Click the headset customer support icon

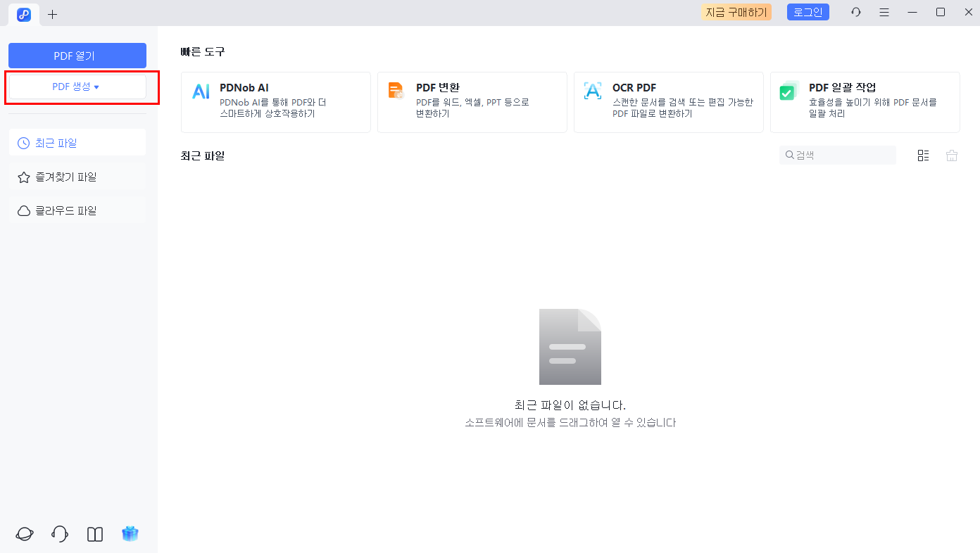(x=59, y=533)
